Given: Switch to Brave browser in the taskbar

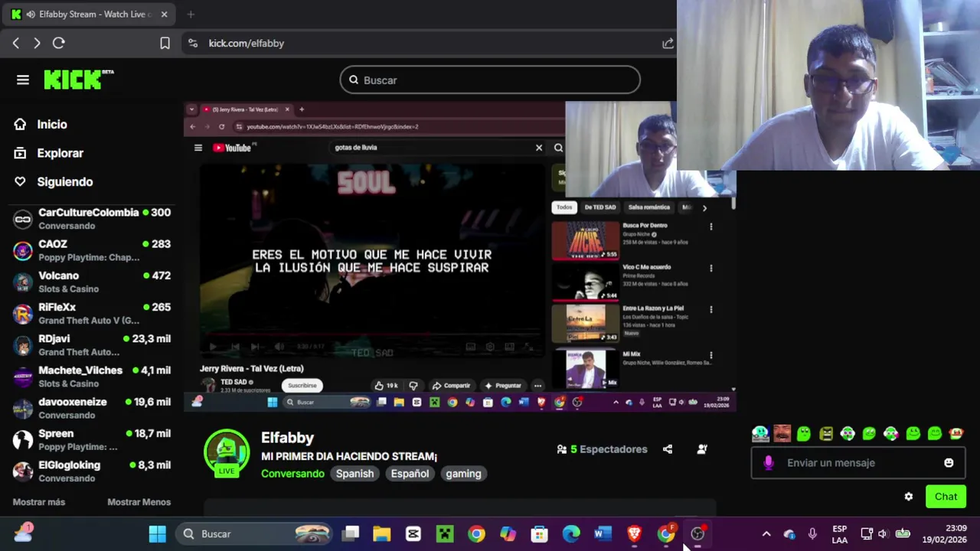Looking at the screenshot, I should pyautogui.click(x=634, y=533).
